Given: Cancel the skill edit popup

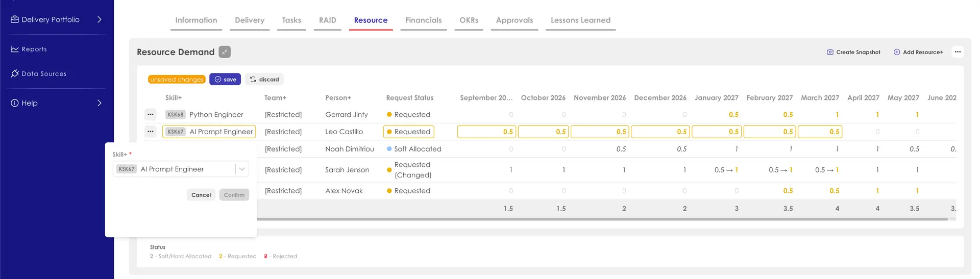Looking at the screenshot, I should (x=201, y=195).
